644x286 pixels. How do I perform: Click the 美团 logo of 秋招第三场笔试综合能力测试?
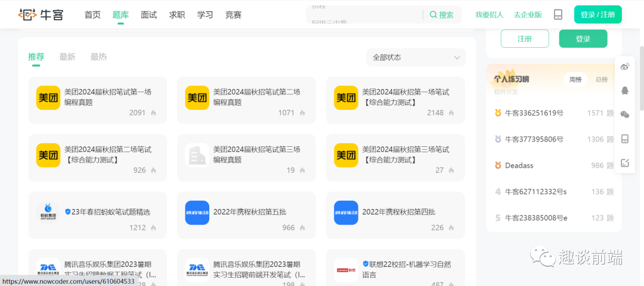click(x=346, y=155)
